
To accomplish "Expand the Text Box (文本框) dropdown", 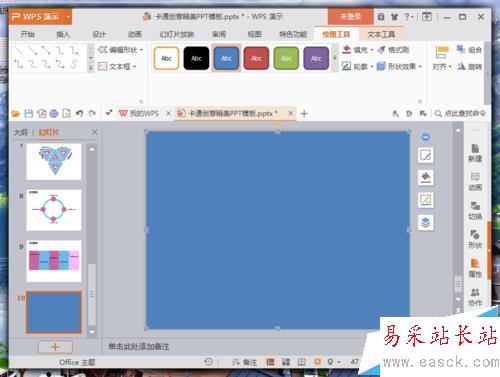I will [x=135, y=67].
